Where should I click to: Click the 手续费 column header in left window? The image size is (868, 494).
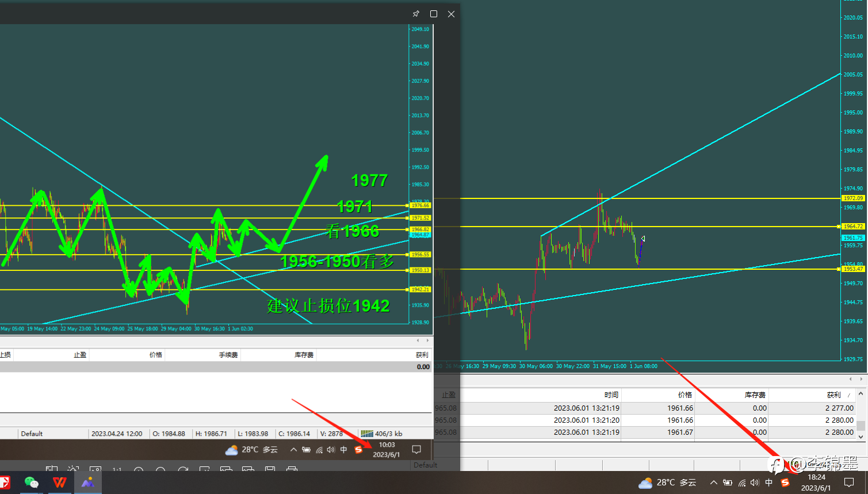pos(228,355)
